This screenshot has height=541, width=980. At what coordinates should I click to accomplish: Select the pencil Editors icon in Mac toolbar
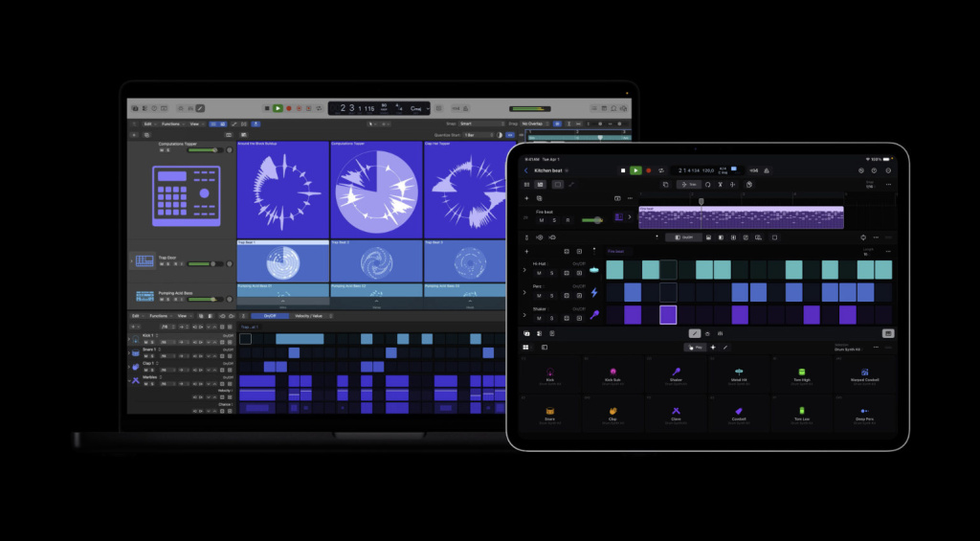(200, 108)
